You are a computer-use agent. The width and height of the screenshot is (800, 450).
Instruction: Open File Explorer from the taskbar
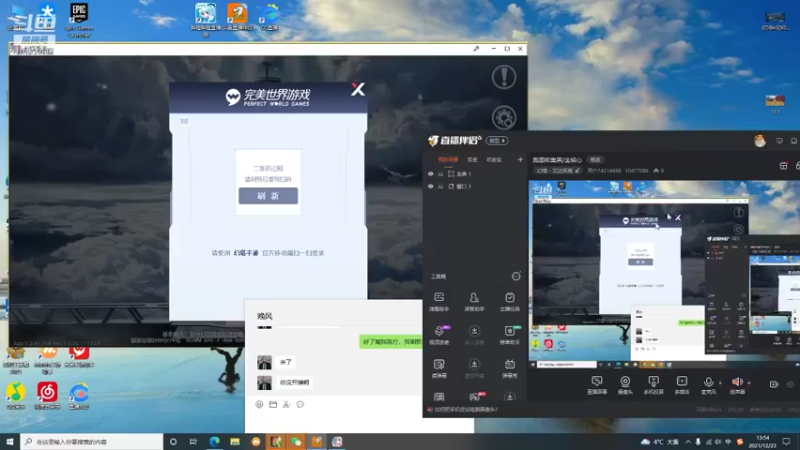point(235,441)
